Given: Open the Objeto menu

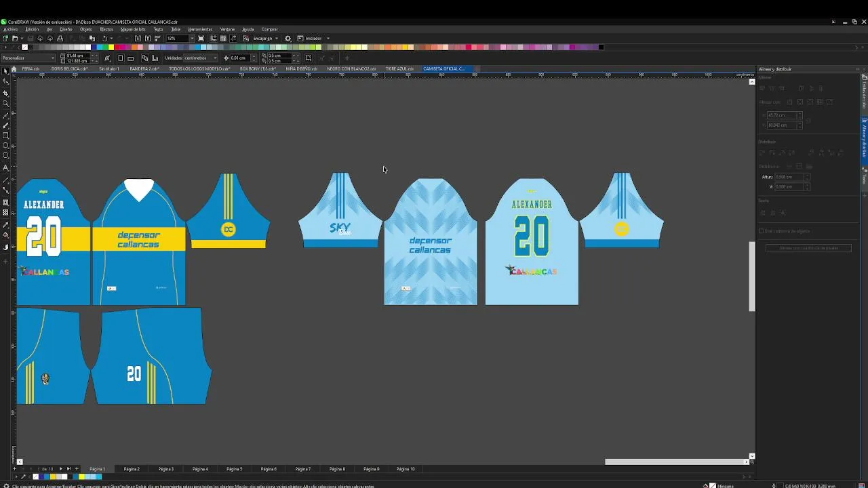Looking at the screenshot, I should coord(86,29).
